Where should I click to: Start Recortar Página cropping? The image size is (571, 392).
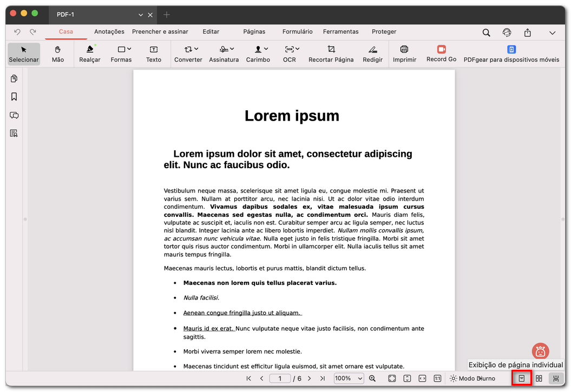coord(331,54)
